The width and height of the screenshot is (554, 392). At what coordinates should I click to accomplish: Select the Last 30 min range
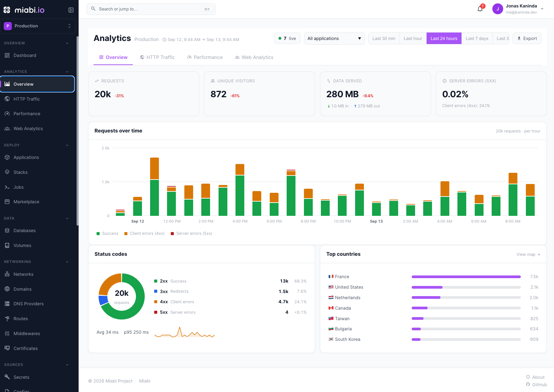point(384,38)
